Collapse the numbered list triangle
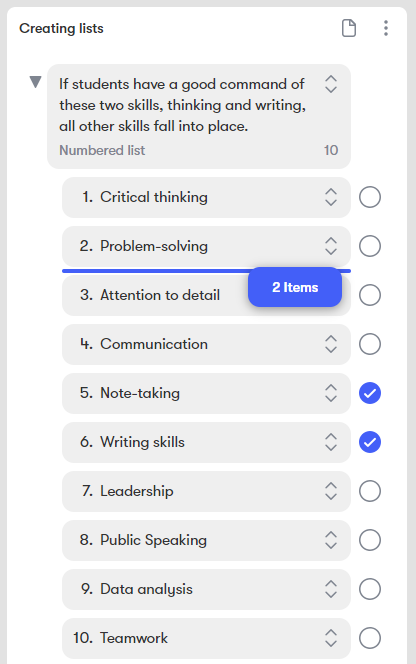The height and width of the screenshot is (664, 416). [x=36, y=82]
